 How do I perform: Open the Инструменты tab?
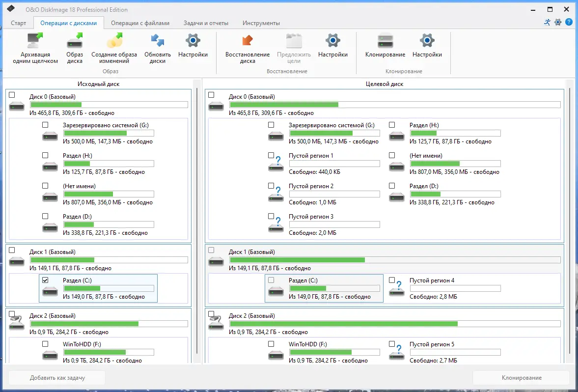pyautogui.click(x=261, y=23)
